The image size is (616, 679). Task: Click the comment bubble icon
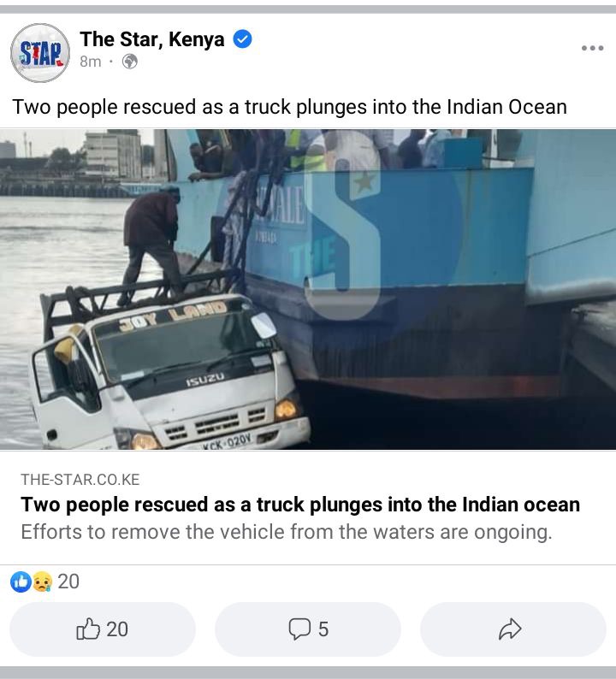tap(299, 629)
